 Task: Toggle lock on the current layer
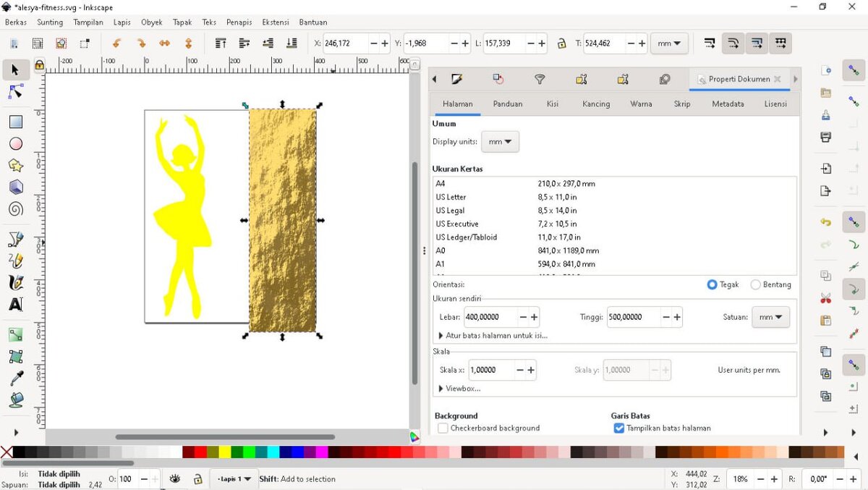coord(197,479)
